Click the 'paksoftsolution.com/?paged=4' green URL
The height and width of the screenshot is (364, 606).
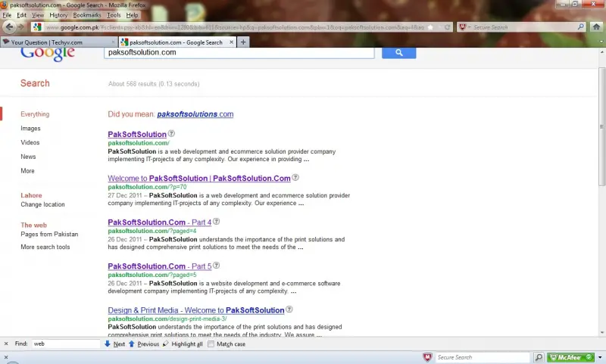[152, 231]
